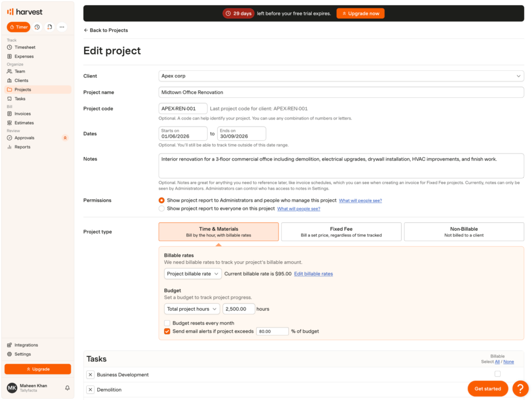Click the budget hours field 2,500.00
Image resolution: width=532 pixels, height=400 pixels.
238,309
